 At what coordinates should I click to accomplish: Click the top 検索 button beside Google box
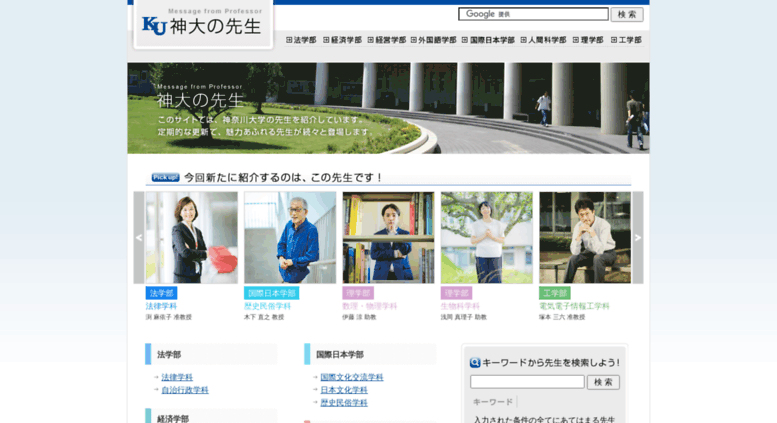pyautogui.click(x=627, y=14)
